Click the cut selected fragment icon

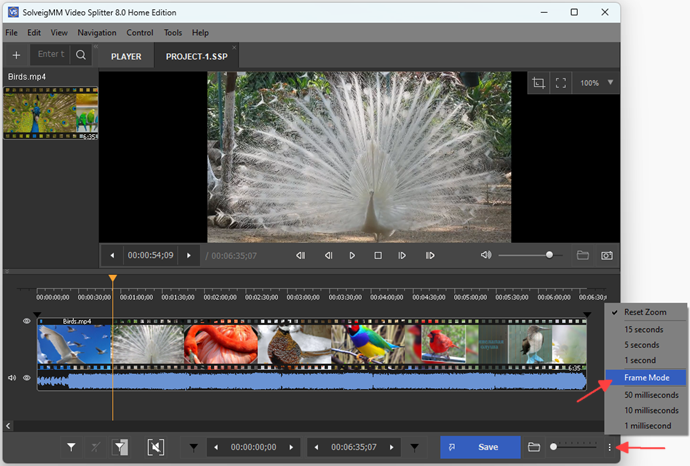point(156,447)
